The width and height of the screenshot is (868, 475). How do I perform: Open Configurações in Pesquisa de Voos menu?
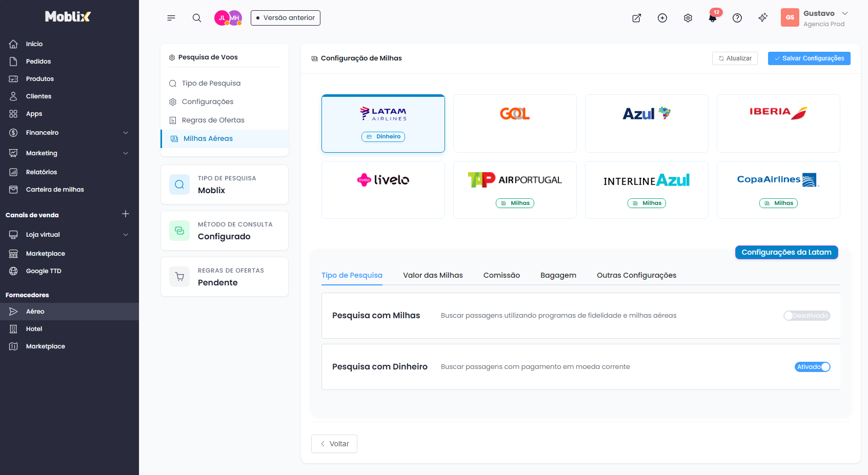point(225,102)
